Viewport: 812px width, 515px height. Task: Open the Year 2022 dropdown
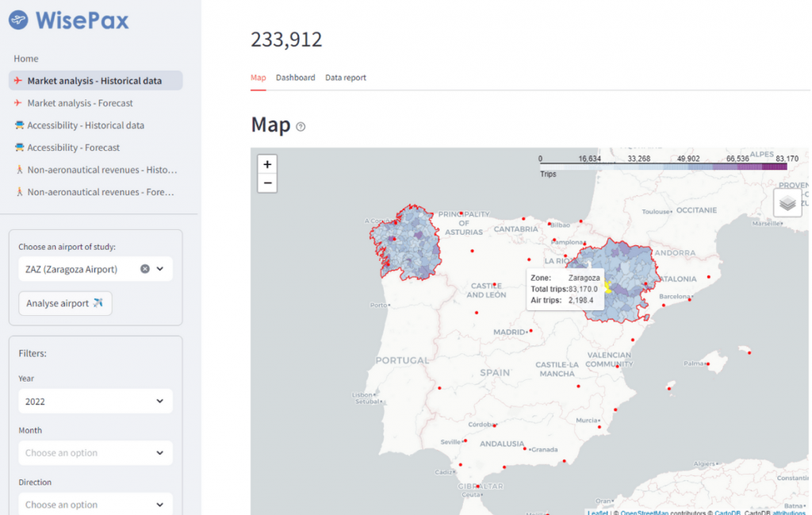tap(95, 402)
